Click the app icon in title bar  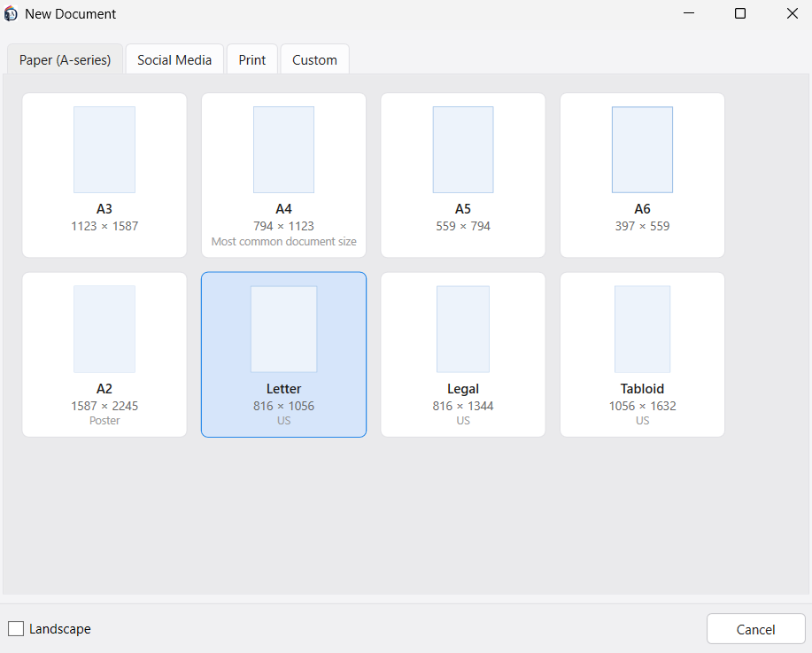pyautogui.click(x=11, y=14)
